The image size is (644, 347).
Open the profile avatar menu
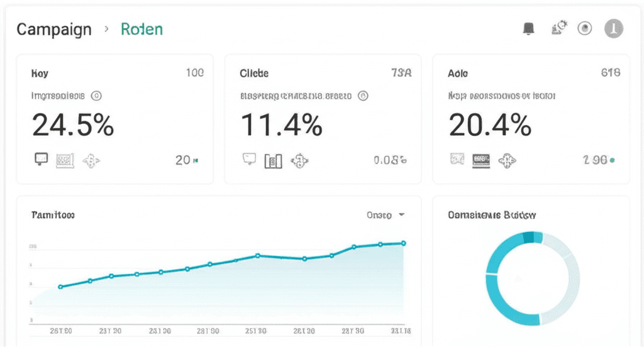(614, 28)
